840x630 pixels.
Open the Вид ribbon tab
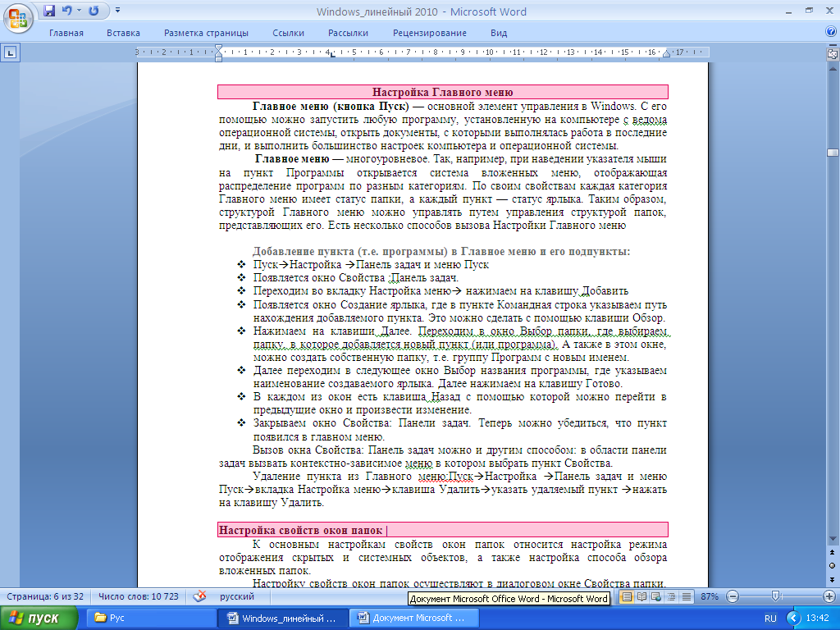(x=499, y=33)
